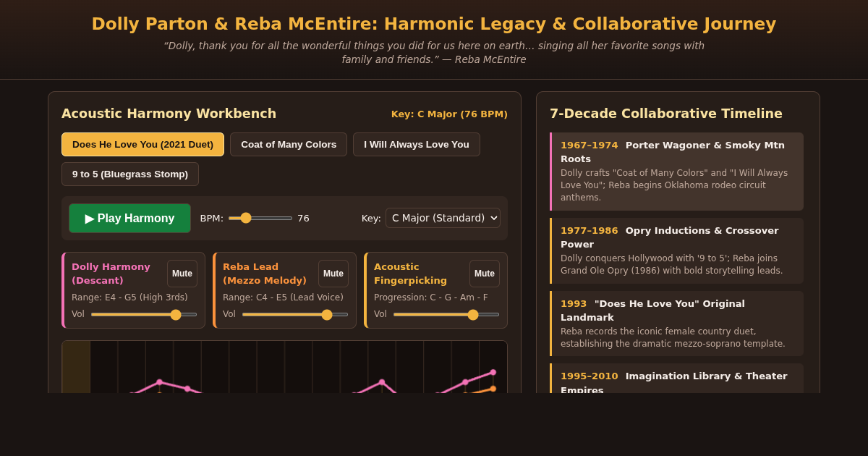Screen dimensions: 868x456
Task: Adjust Dolly Harmony volume slider
Action: point(144,314)
